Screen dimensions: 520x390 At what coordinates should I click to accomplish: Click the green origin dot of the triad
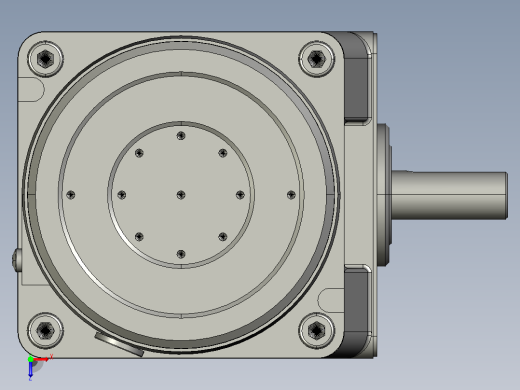click(31, 359)
